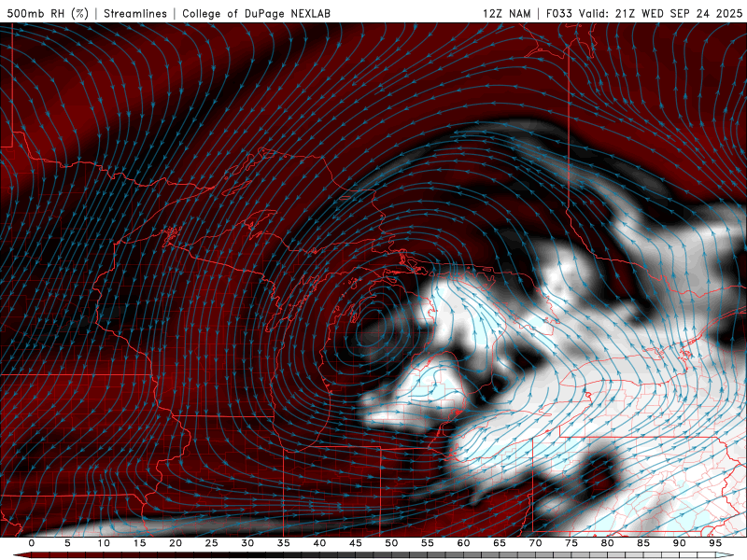Click the "60" colorbar scale label

[463, 543]
